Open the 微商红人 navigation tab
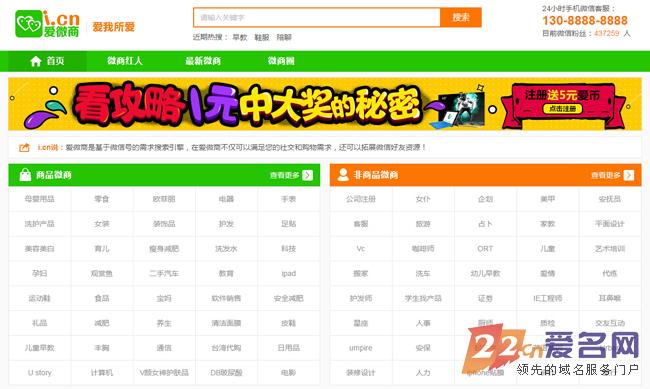 [x=125, y=61]
